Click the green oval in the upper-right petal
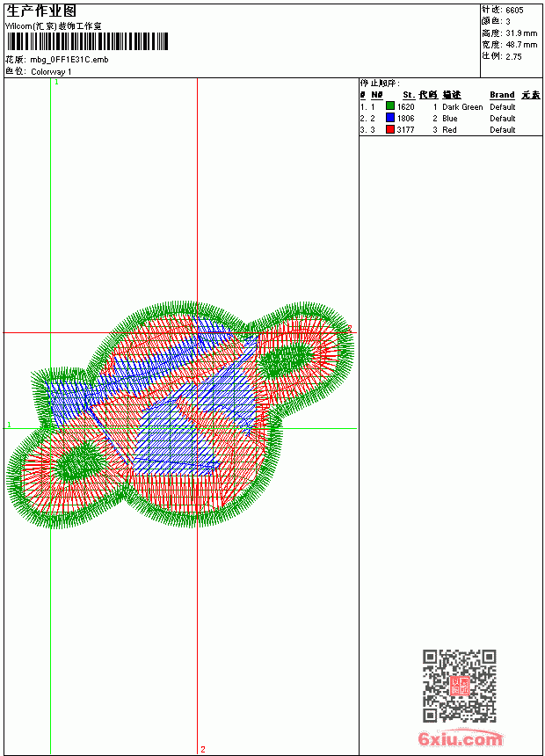545x756 pixels. pyautogui.click(x=286, y=360)
